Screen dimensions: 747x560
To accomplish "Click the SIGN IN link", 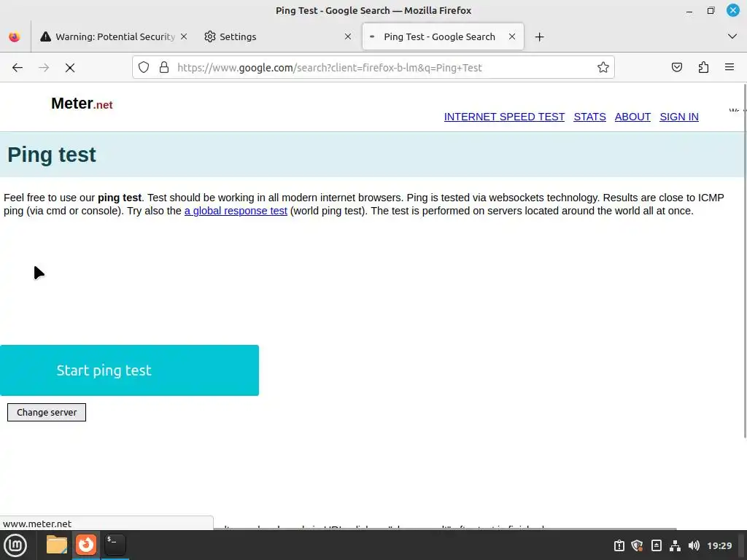I will [x=679, y=117].
